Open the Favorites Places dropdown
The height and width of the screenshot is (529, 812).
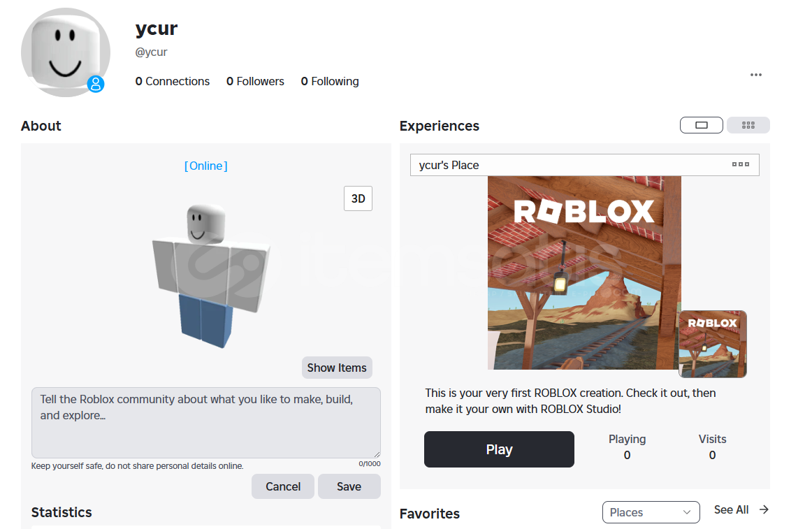651,512
